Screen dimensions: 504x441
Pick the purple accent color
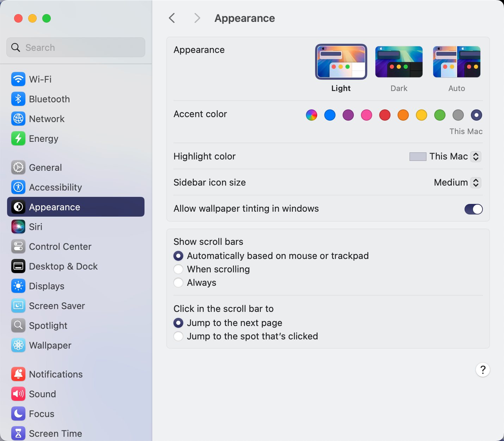coord(348,115)
